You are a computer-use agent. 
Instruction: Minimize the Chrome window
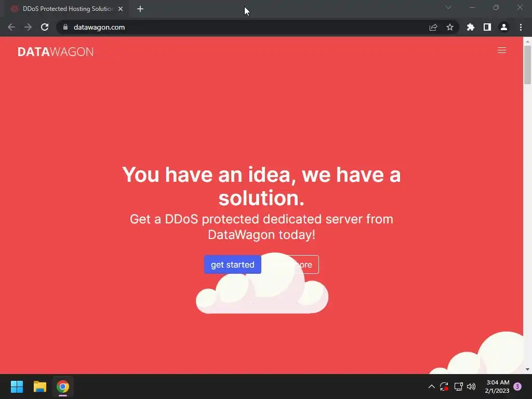point(472,7)
